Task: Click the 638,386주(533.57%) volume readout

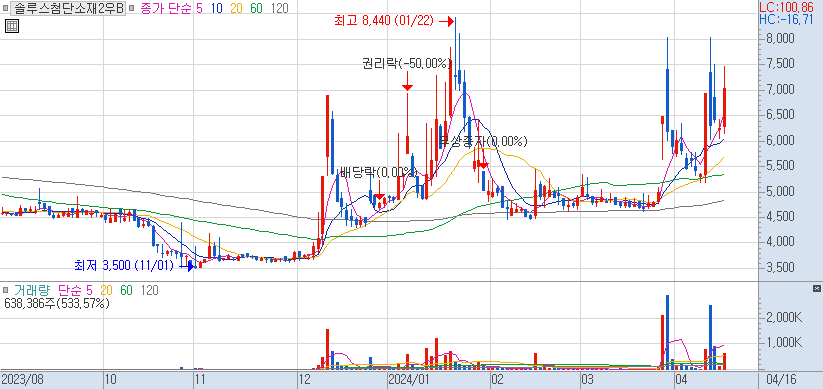Action: (57, 303)
